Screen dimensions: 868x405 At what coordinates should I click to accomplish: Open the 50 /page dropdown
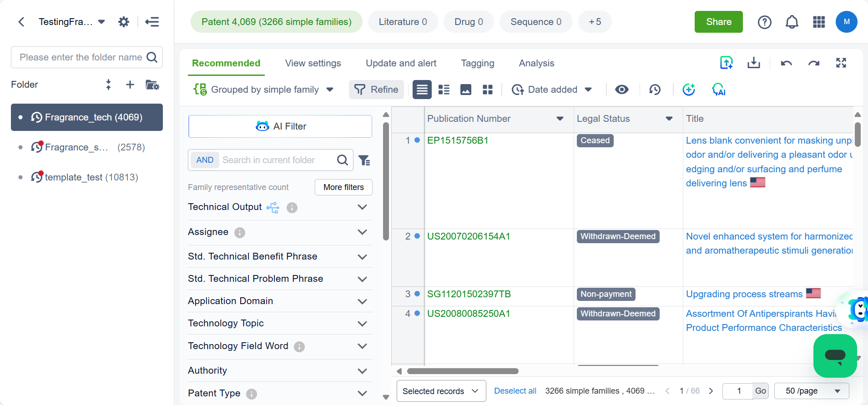click(811, 391)
